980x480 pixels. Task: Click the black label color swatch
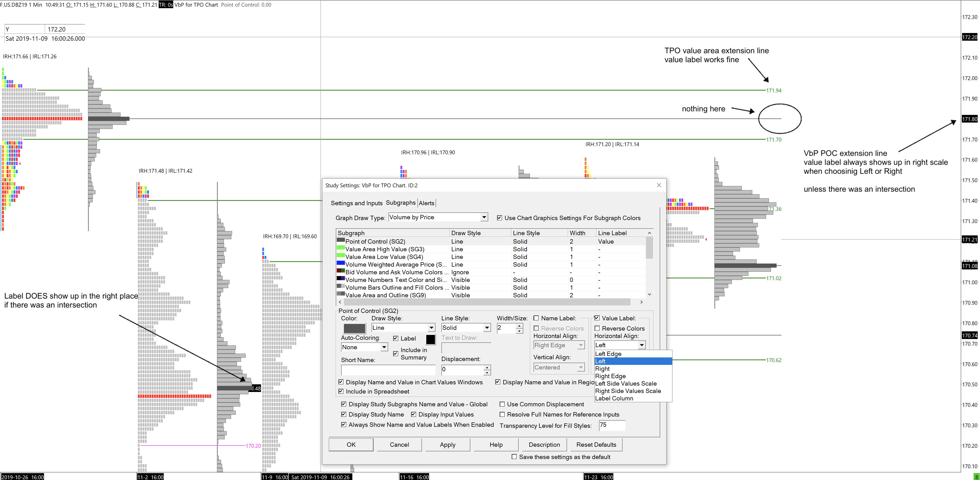pyautogui.click(x=430, y=339)
